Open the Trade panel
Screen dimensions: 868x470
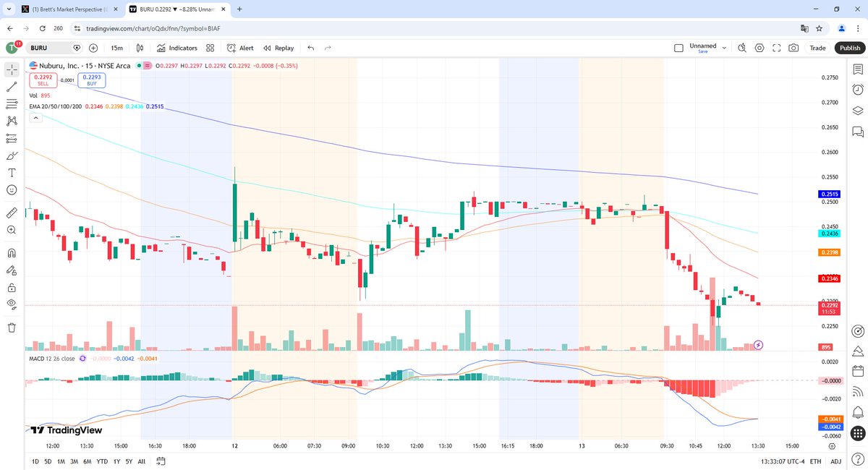(x=817, y=48)
